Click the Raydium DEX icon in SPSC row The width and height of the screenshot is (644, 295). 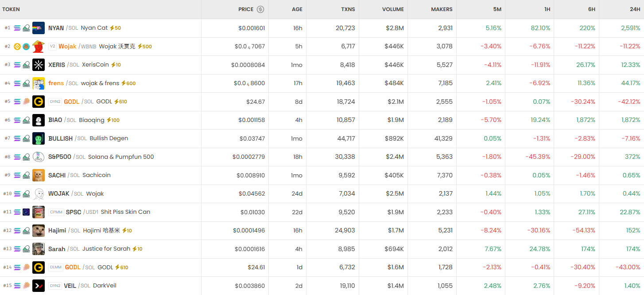click(26, 212)
